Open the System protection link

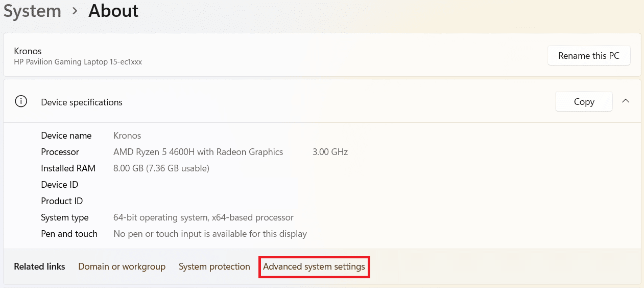(x=214, y=267)
